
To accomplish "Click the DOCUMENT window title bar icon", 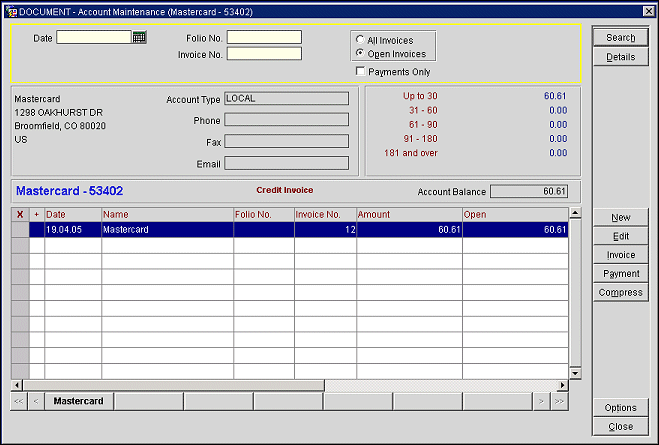I will click(x=11, y=10).
